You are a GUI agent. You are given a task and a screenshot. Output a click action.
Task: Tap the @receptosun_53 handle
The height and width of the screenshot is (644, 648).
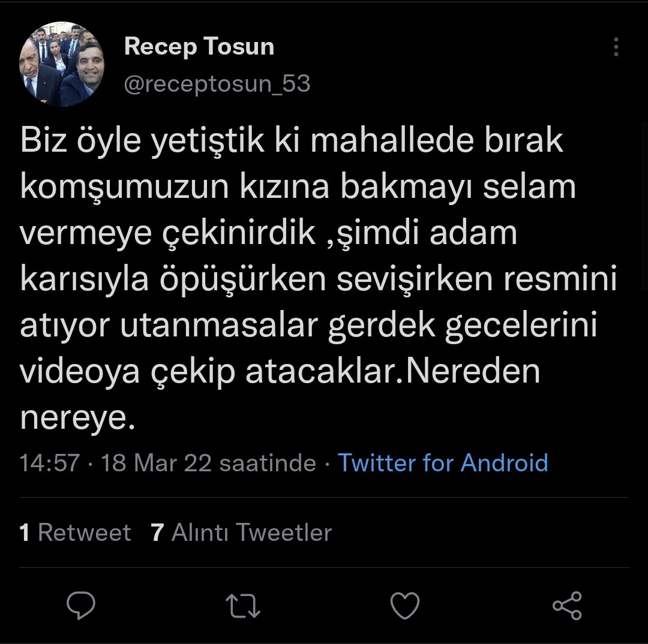(x=217, y=84)
